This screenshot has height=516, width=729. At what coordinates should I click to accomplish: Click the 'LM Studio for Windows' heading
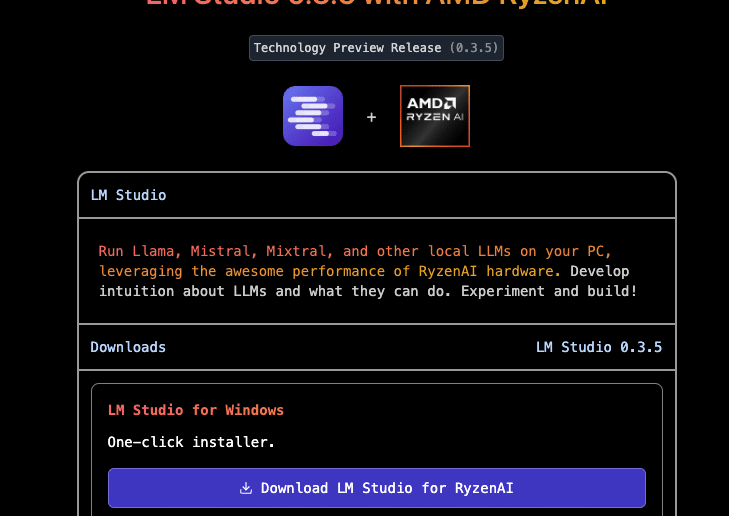pos(196,410)
